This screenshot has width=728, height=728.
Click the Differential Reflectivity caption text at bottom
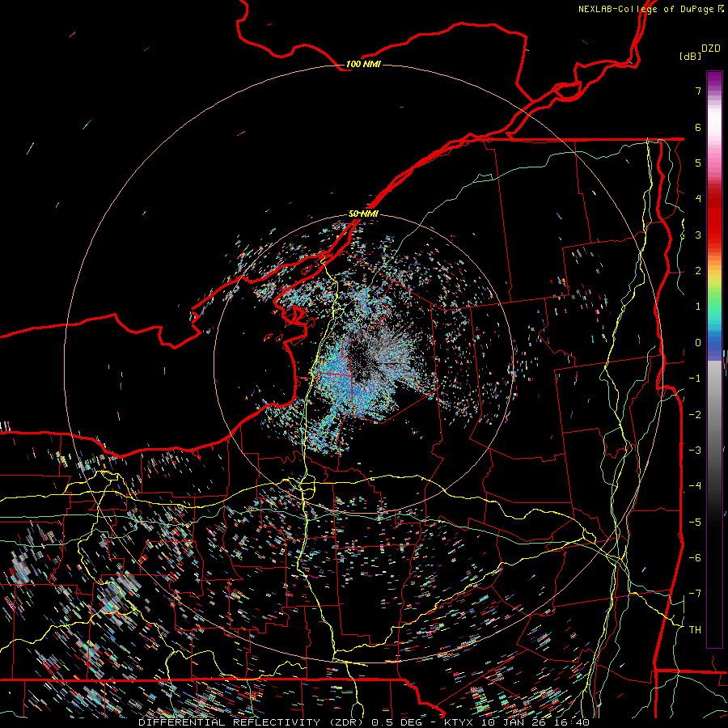point(364,722)
